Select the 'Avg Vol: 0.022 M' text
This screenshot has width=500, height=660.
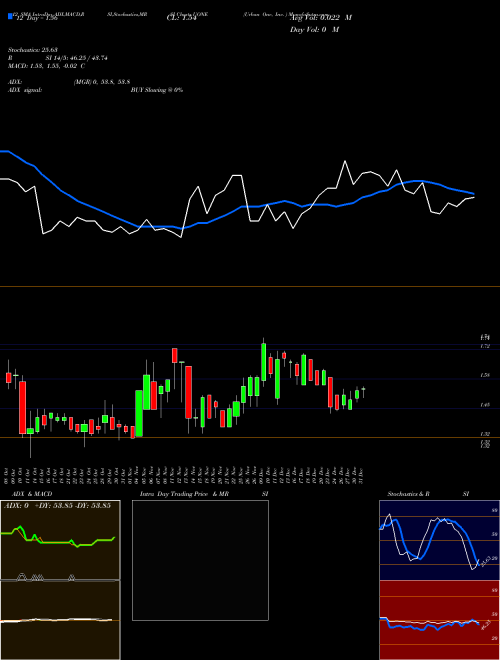pos(321,18)
